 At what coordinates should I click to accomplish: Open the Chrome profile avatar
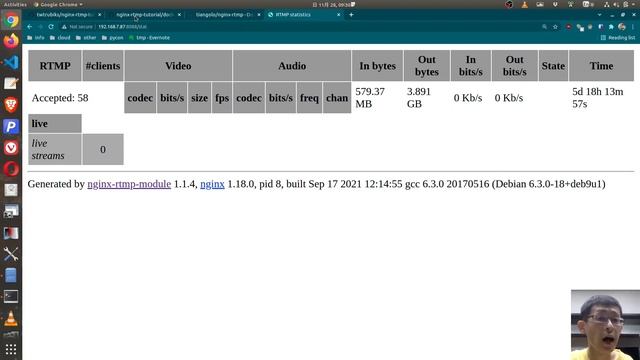coord(622,27)
